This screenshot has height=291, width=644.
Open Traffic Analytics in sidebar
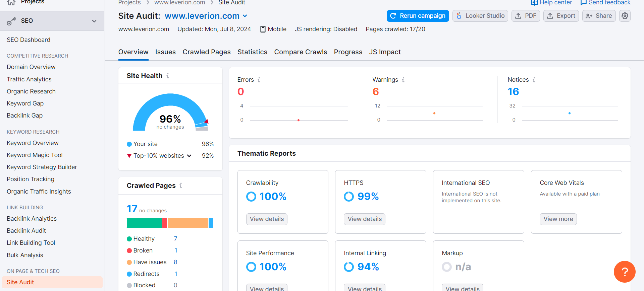(x=29, y=79)
